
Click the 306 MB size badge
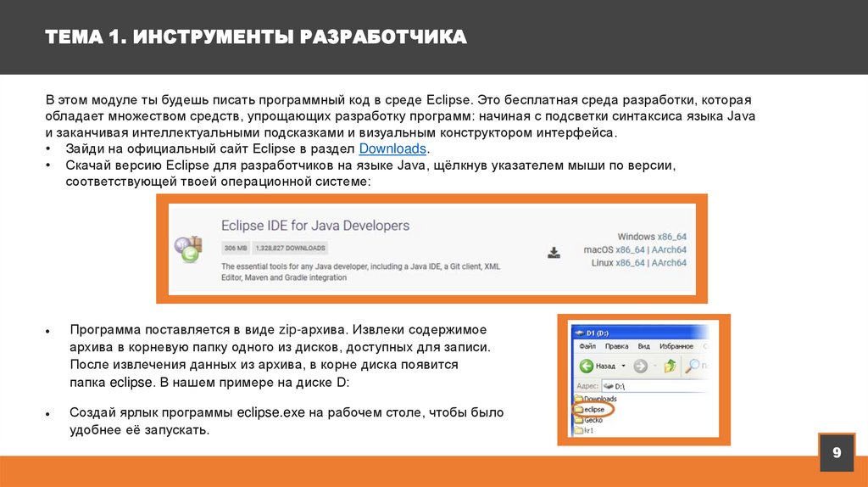pyautogui.click(x=236, y=249)
